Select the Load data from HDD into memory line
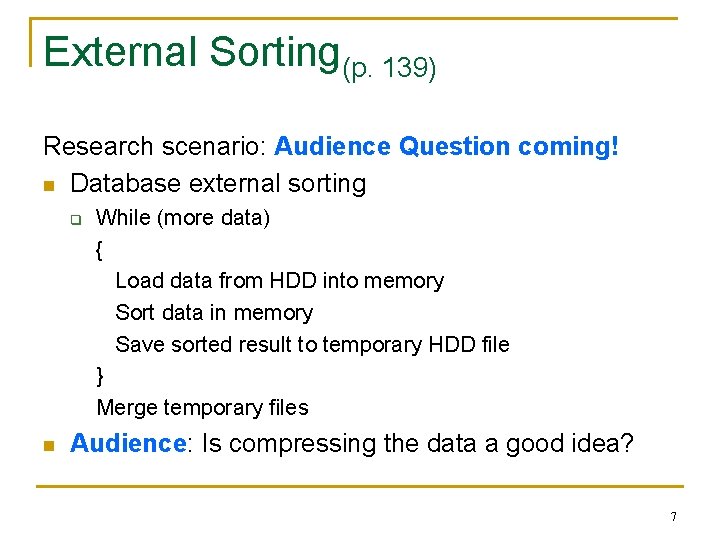Viewport: 720px width, 540px height. [x=279, y=281]
